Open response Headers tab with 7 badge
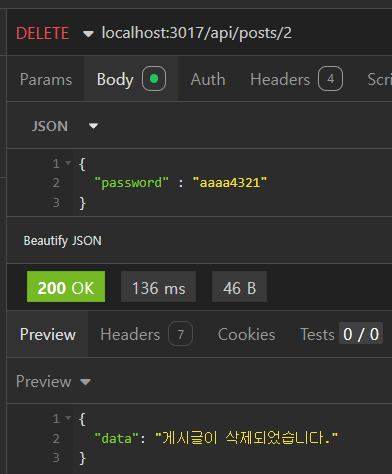 [146, 334]
